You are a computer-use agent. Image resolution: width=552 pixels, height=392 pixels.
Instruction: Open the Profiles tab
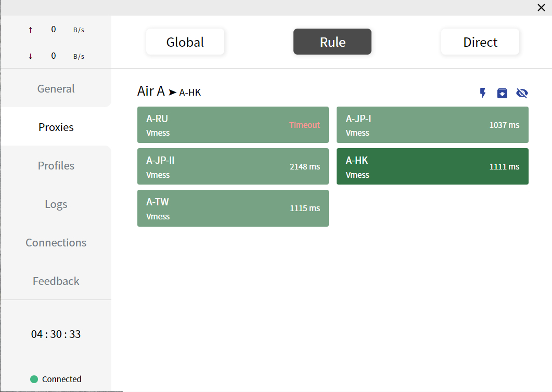(56, 166)
